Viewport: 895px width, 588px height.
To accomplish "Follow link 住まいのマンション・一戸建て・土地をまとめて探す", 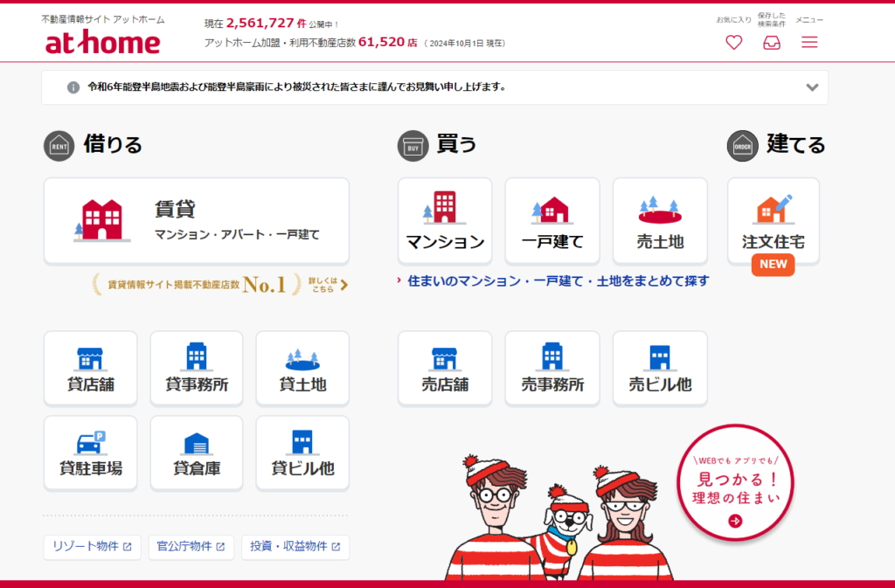I will [x=558, y=281].
